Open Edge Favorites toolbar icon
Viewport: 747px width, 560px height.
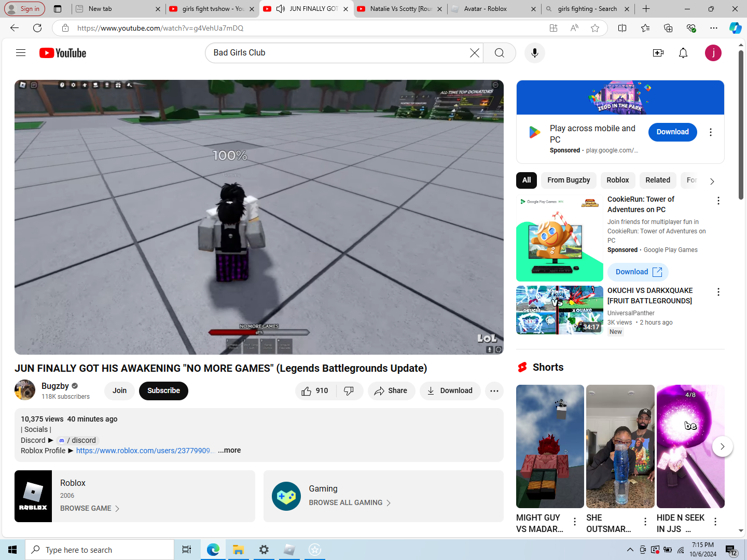coord(645,28)
